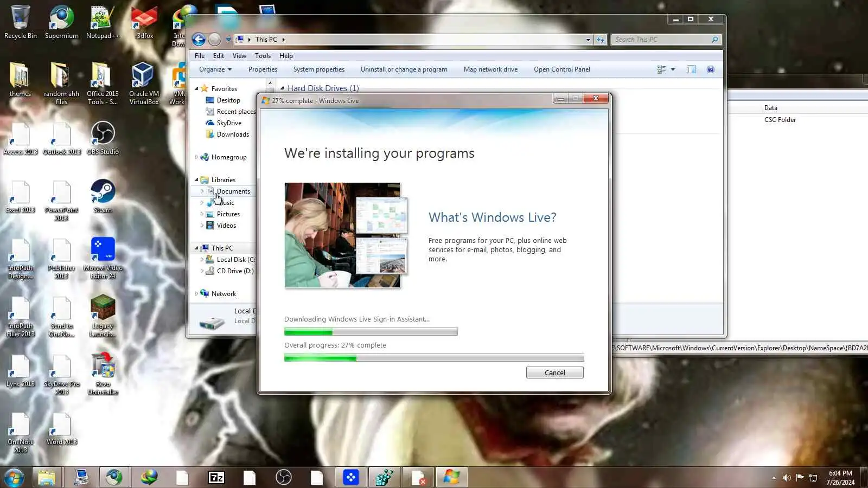868x488 pixels.
Task: Click Open Control Panel
Action: coord(562,69)
